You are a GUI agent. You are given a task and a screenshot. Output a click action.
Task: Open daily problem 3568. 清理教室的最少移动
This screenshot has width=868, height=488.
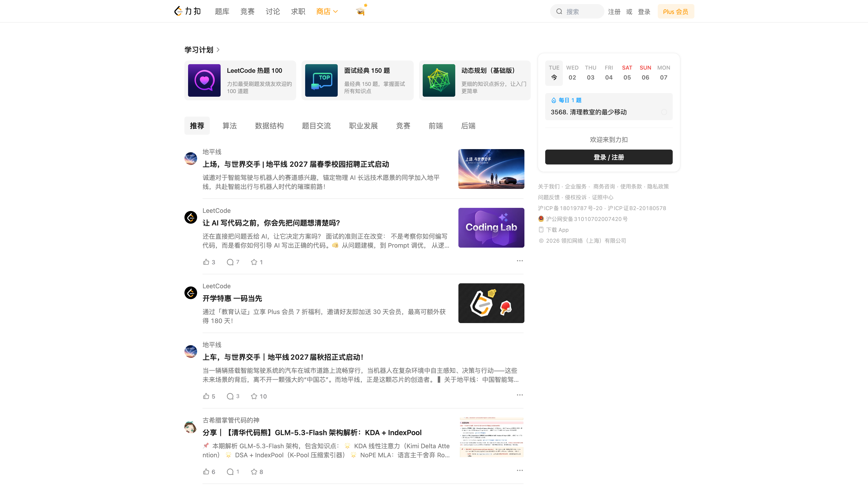coord(589,112)
